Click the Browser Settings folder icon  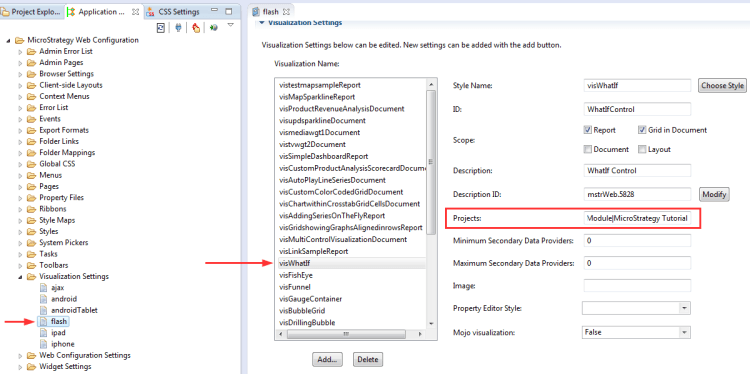[x=32, y=74]
